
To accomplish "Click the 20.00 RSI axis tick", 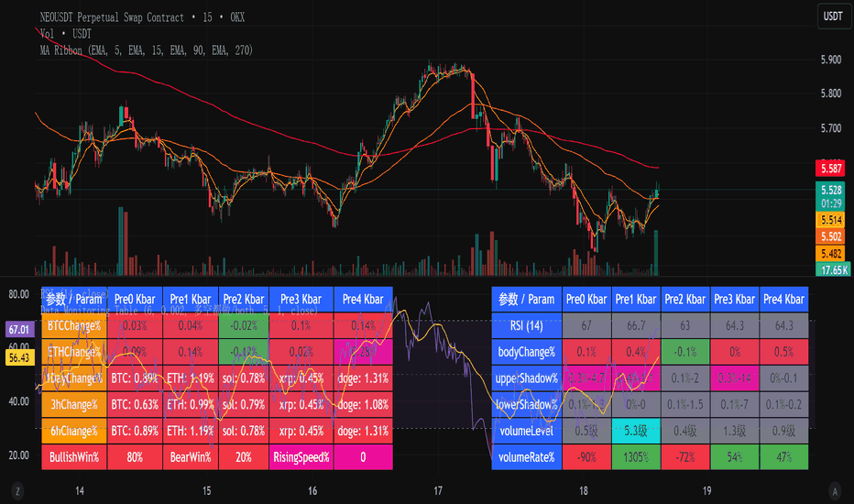I will (18, 455).
